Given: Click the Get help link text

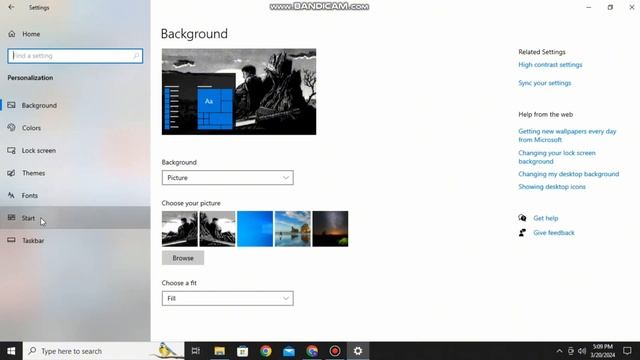Looking at the screenshot, I should pos(546,218).
